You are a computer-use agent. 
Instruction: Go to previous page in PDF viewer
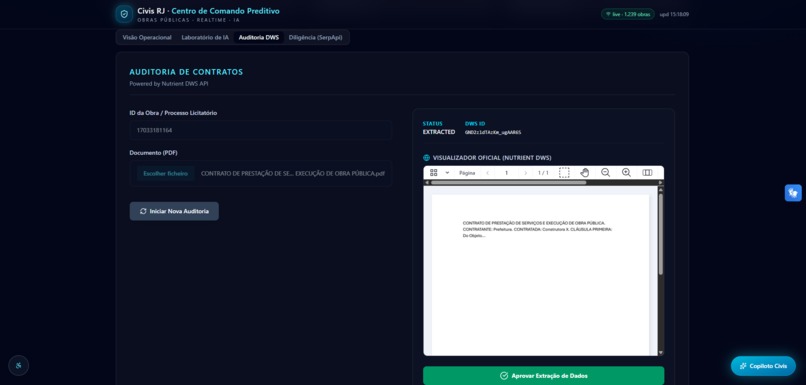tap(487, 173)
